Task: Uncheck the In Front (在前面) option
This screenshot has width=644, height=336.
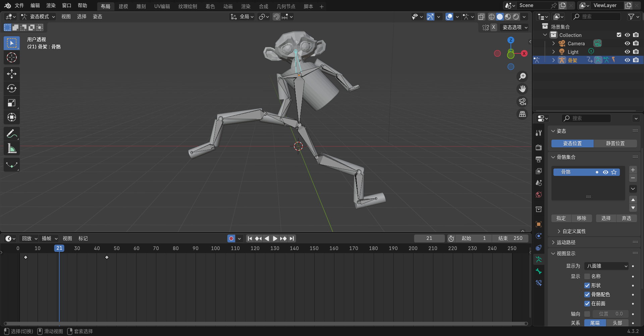Action: (587, 303)
